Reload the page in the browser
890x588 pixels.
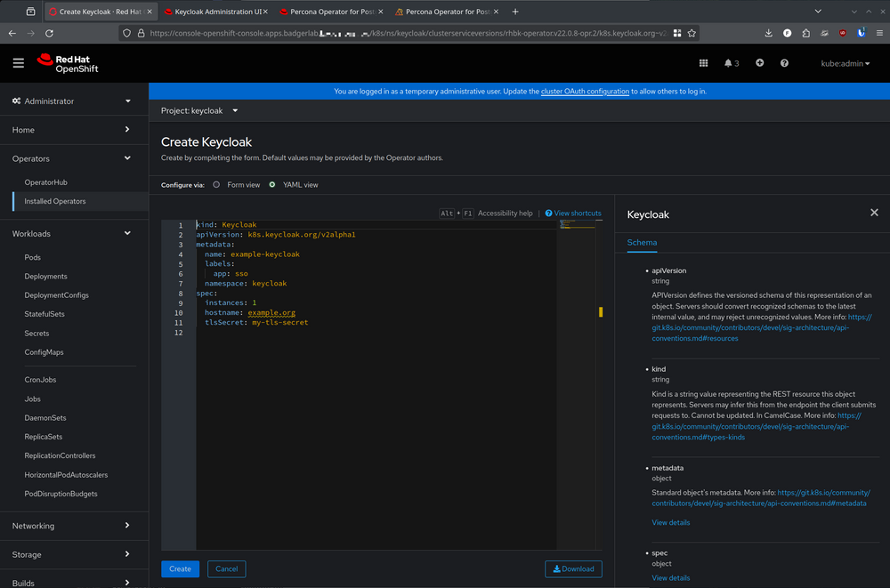coord(50,33)
